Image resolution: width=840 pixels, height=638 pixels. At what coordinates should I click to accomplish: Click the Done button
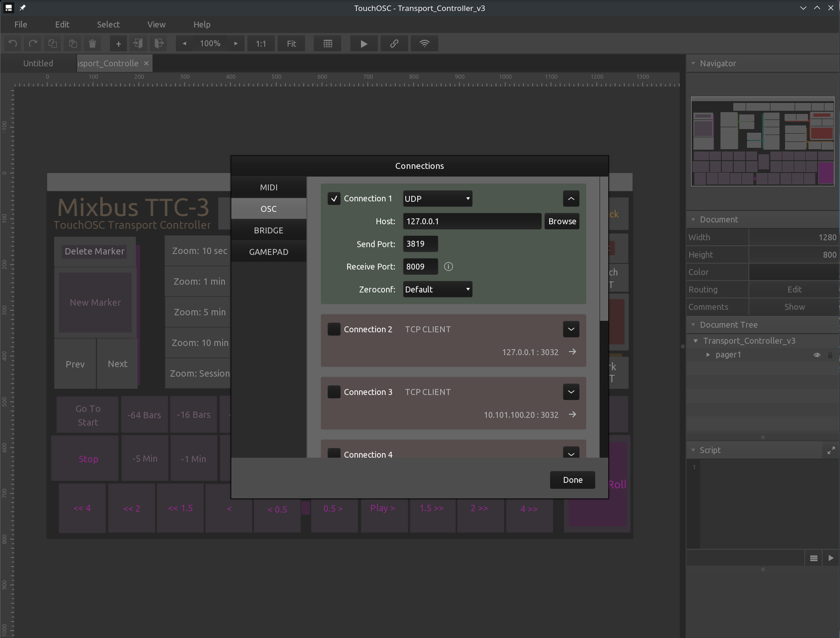click(x=572, y=480)
